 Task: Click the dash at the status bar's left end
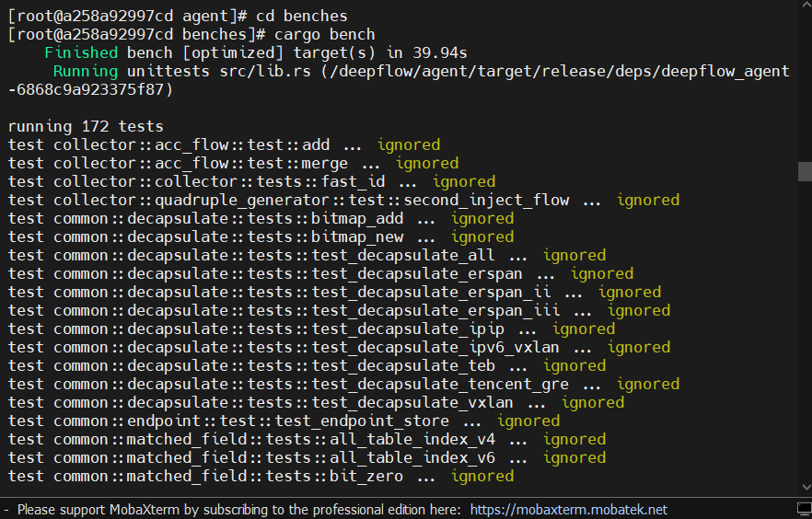click(6, 510)
